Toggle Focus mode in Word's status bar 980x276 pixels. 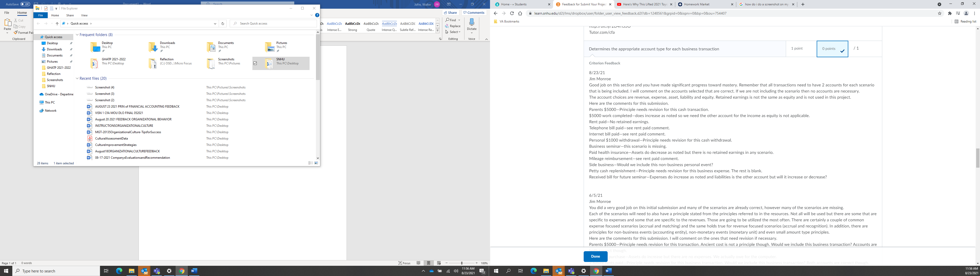pyautogui.click(x=405, y=263)
